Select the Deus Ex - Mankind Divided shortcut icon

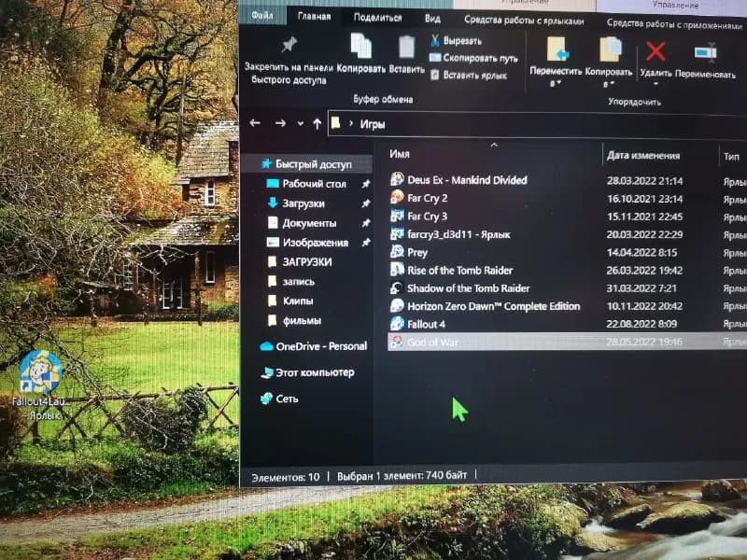tap(397, 179)
